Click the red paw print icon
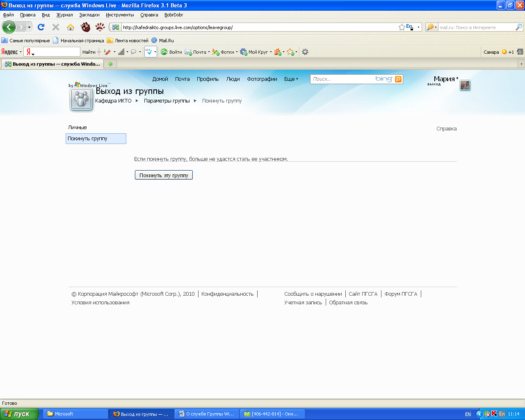 [x=100, y=27]
